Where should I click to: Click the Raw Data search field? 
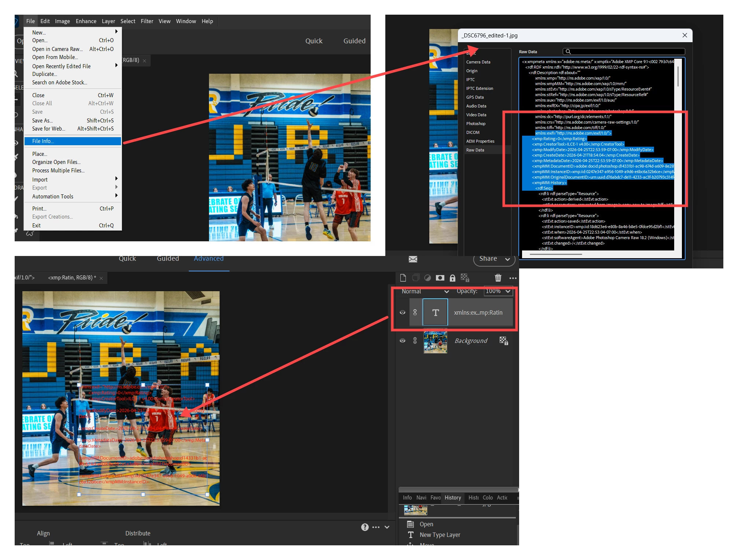[x=623, y=52]
